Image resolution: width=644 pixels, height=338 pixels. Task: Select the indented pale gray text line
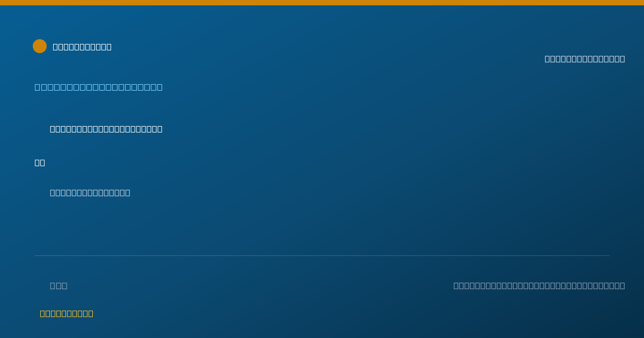(x=90, y=193)
